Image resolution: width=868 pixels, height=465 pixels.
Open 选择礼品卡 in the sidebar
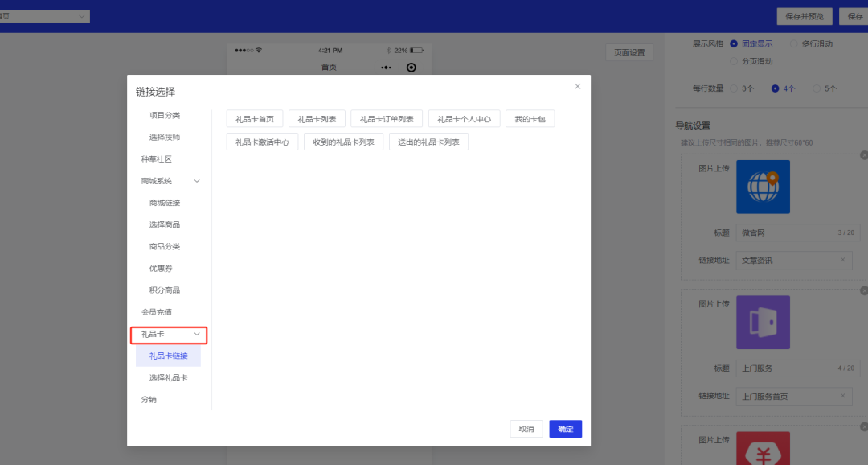click(168, 377)
